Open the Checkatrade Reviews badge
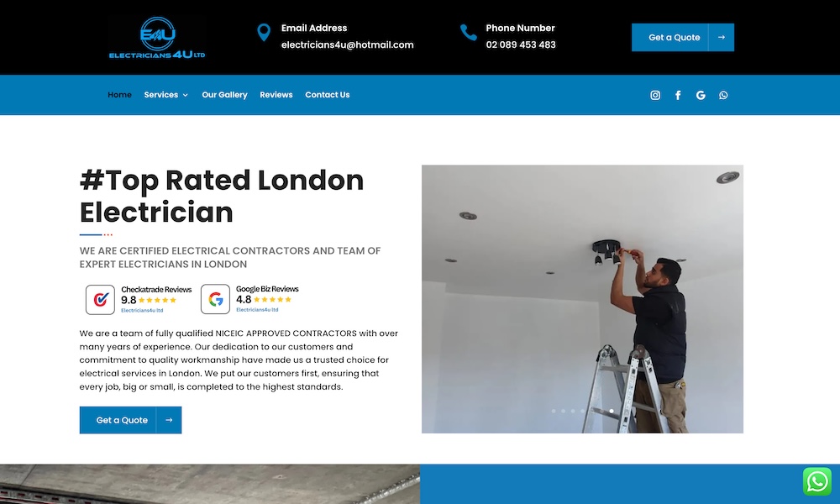The height and width of the screenshot is (504, 840). [x=139, y=299]
